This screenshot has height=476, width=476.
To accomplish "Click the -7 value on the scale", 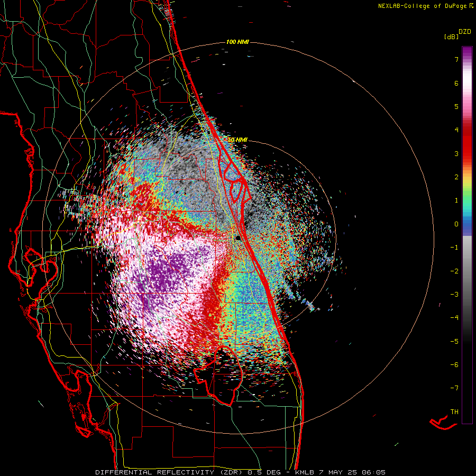I will 454,388.
